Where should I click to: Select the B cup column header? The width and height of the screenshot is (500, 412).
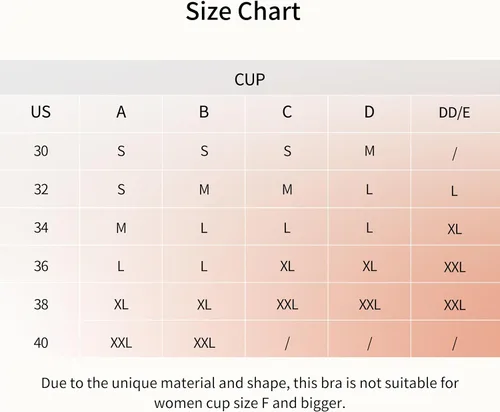tap(204, 112)
